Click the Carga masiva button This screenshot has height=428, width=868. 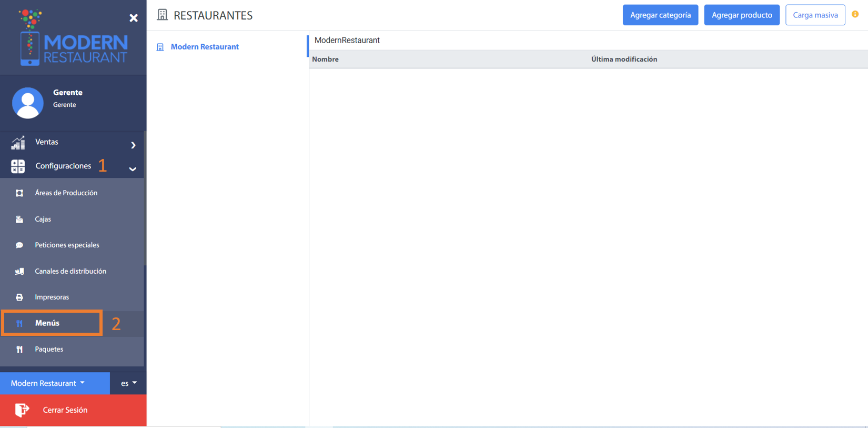point(815,15)
